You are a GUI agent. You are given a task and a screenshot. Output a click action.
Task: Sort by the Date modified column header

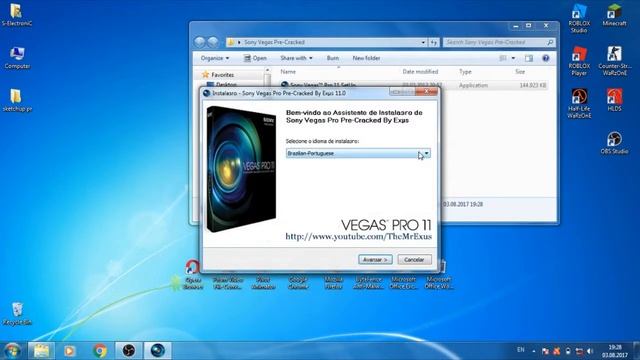pyautogui.click(x=420, y=72)
